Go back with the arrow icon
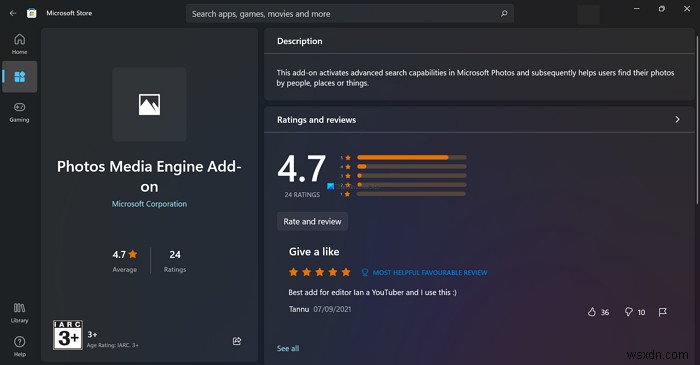This screenshot has width=700, height=365. pyautogui.click(x=13, y=13)
